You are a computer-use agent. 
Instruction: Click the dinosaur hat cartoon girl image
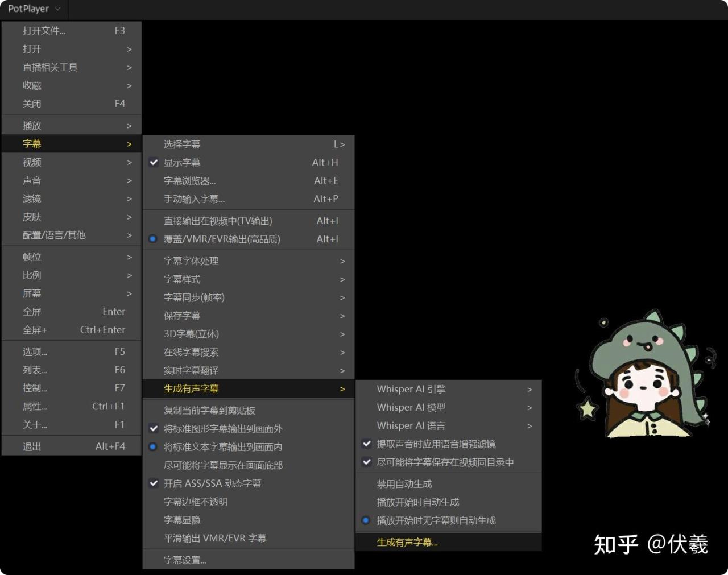(x=643, y=377)
